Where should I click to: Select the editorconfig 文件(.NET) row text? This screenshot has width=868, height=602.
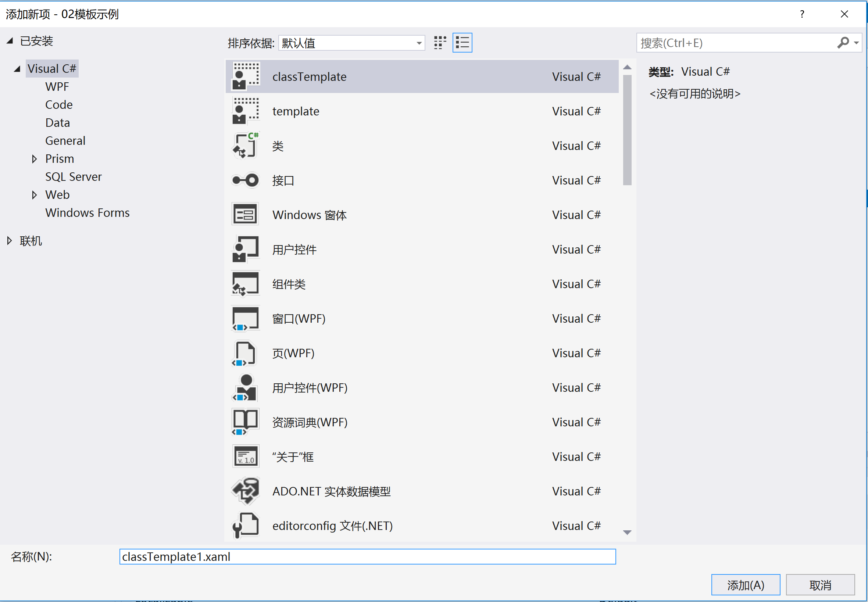[332, 526]
